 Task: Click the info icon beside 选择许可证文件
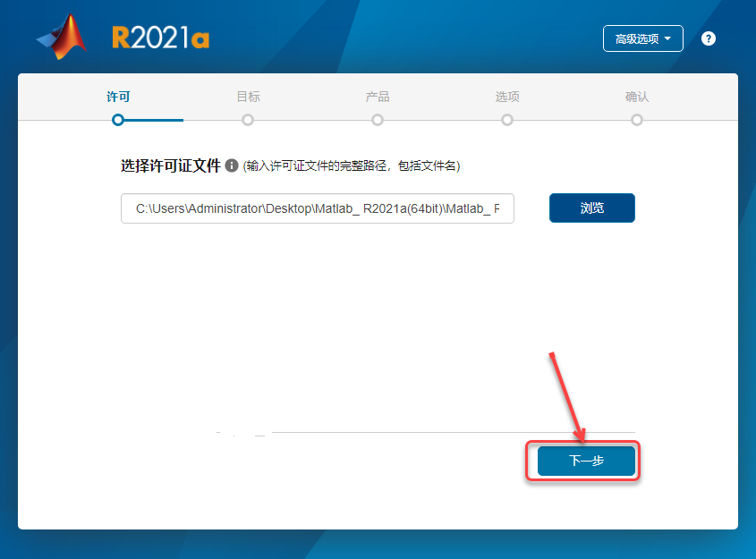coord(232,165)
